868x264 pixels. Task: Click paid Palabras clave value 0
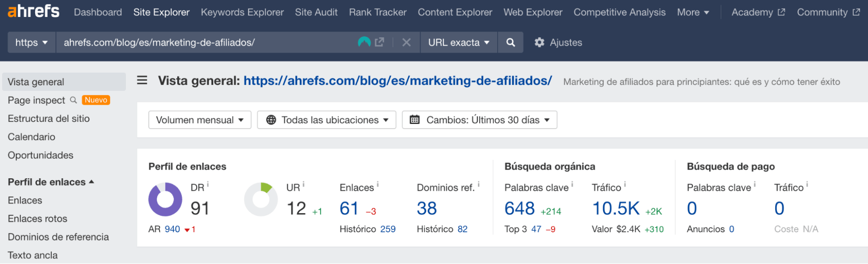pos(692,208)
